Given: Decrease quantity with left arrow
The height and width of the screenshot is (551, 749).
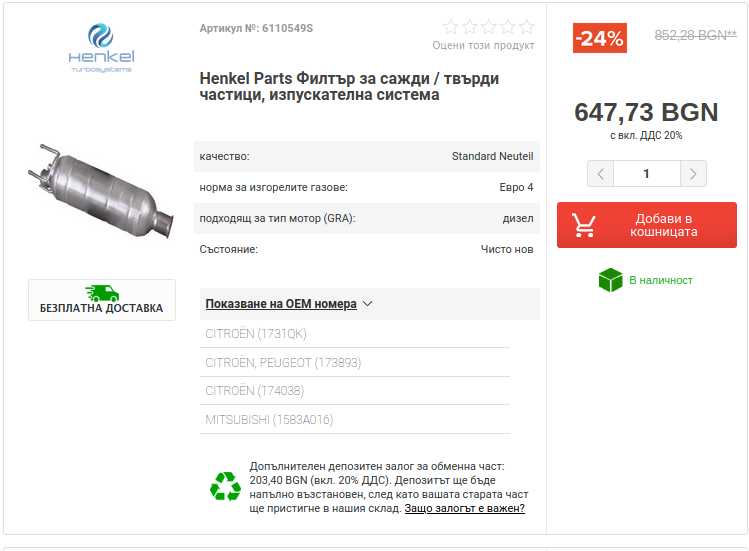Looking at the screenshot, I should 600,173.
